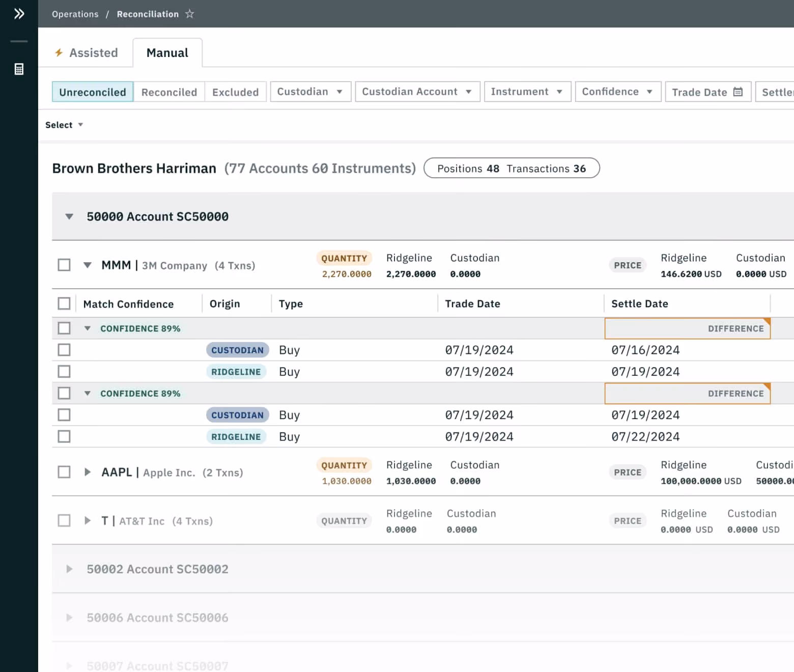Check the Custodian row with settle 07/16/2024
Screen dimensions: 794x672
pos(64,350)
